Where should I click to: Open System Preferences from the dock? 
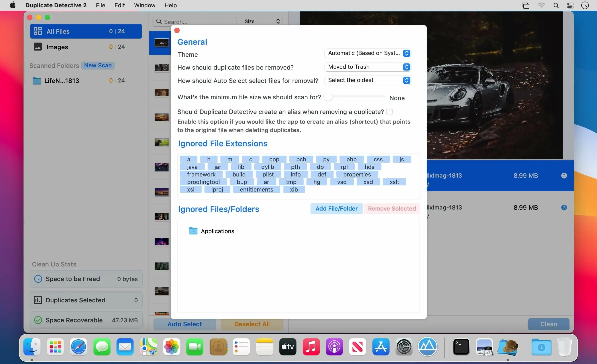point(404,347)
